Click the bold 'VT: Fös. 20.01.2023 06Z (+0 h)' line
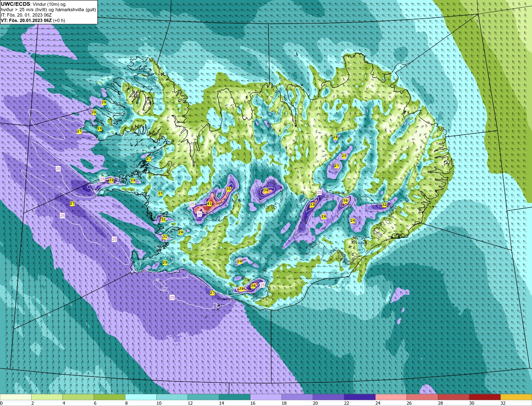This screenshot has width=532, height=406. pos(33,20)
